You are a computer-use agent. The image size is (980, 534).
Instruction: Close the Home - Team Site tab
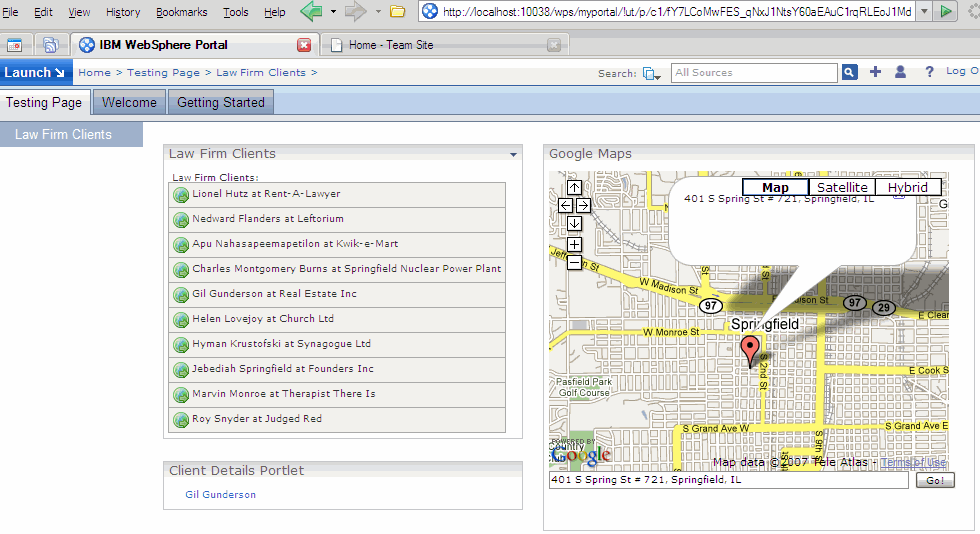(553, 45)
